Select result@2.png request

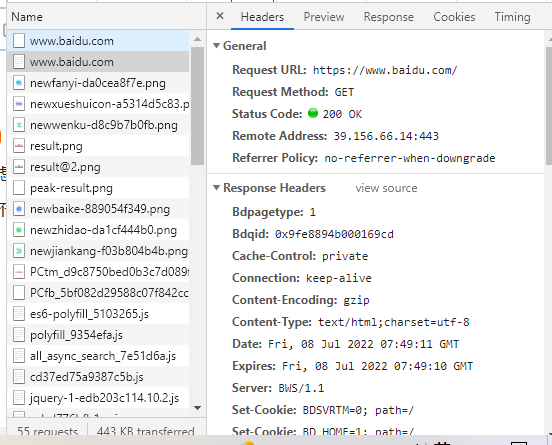pyautogui.click(x=98, y=167)
